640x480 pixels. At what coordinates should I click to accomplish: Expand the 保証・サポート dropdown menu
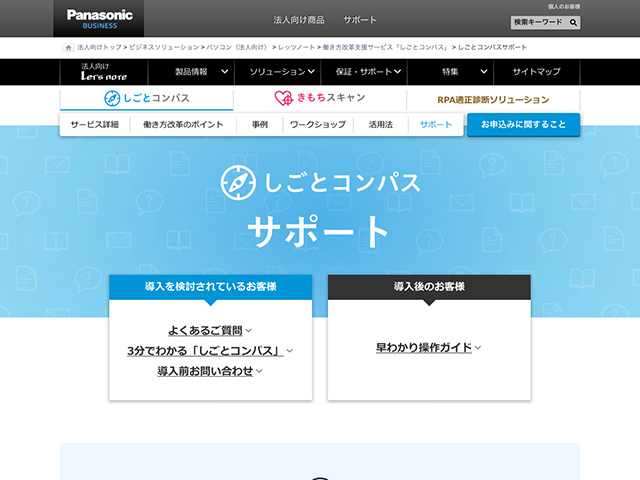[364, 72]
